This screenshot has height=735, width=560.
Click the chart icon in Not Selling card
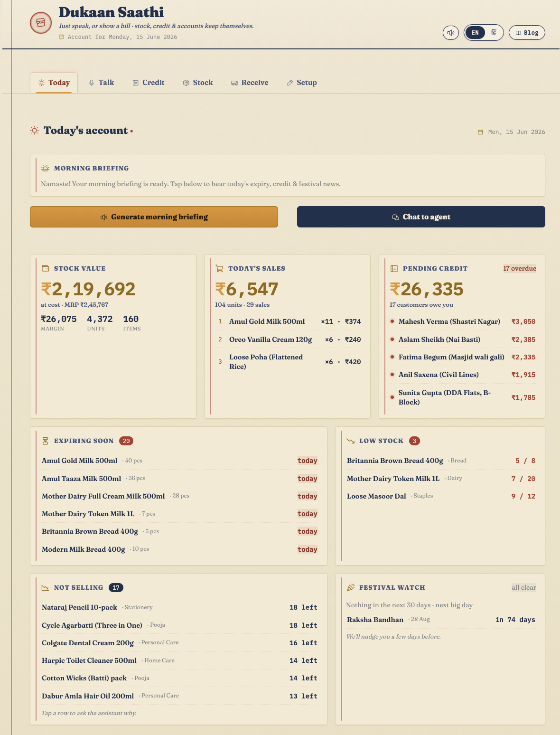click(x=45, y=588)
